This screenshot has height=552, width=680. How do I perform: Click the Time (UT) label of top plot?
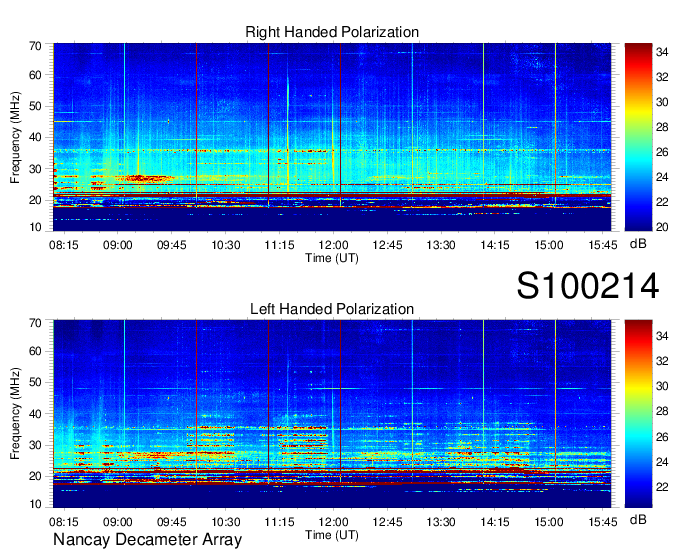click(x=332, y=258)
